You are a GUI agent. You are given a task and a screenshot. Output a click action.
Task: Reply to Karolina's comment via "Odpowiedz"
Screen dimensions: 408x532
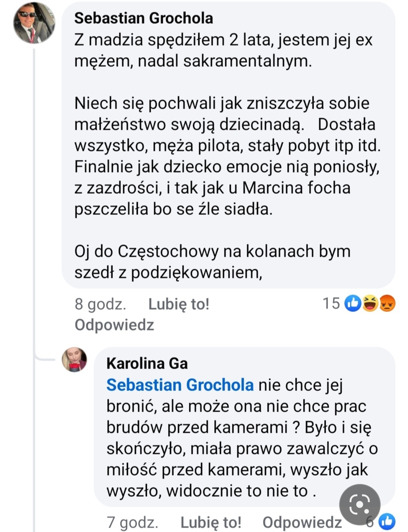302,522
